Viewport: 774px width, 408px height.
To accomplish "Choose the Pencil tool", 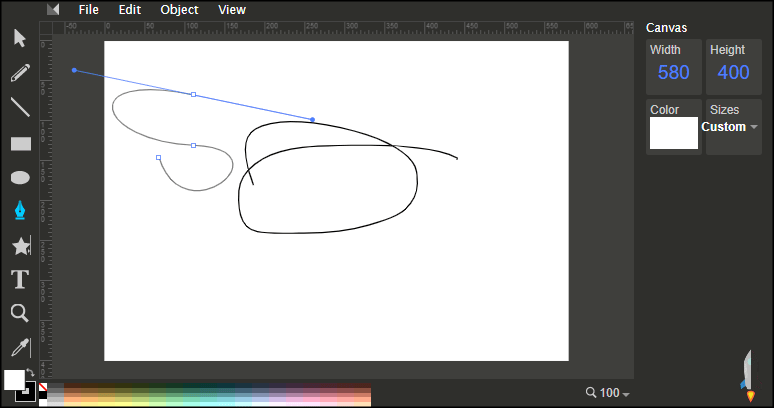I will point(20,73).
